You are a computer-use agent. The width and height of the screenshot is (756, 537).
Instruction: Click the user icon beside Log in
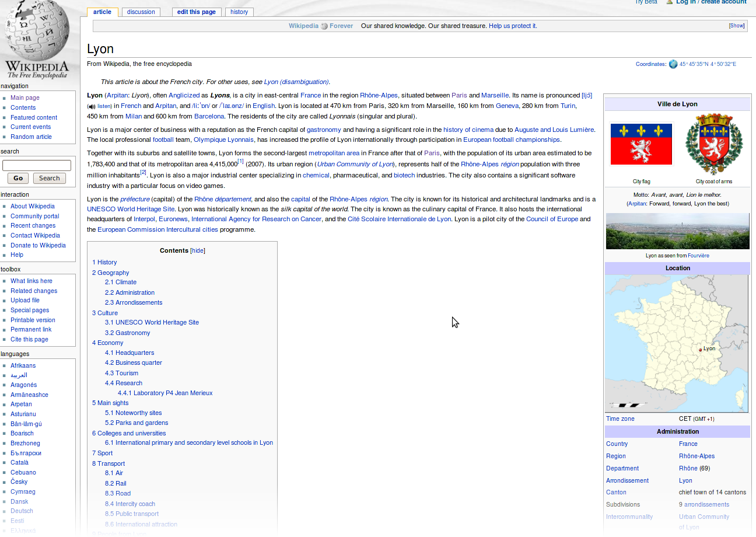pyautogui.click(x=670, y=2)
